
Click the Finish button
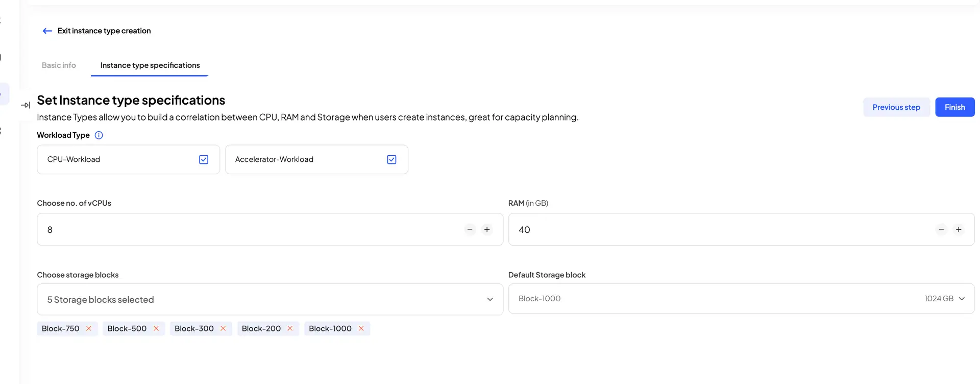(x=954, y=107)
